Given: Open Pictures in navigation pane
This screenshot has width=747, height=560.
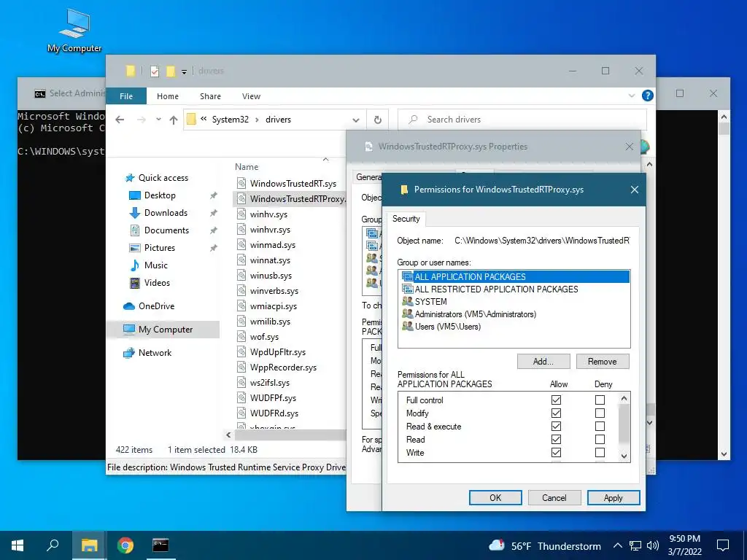Looking at the screenshot, I should point(160,248).
